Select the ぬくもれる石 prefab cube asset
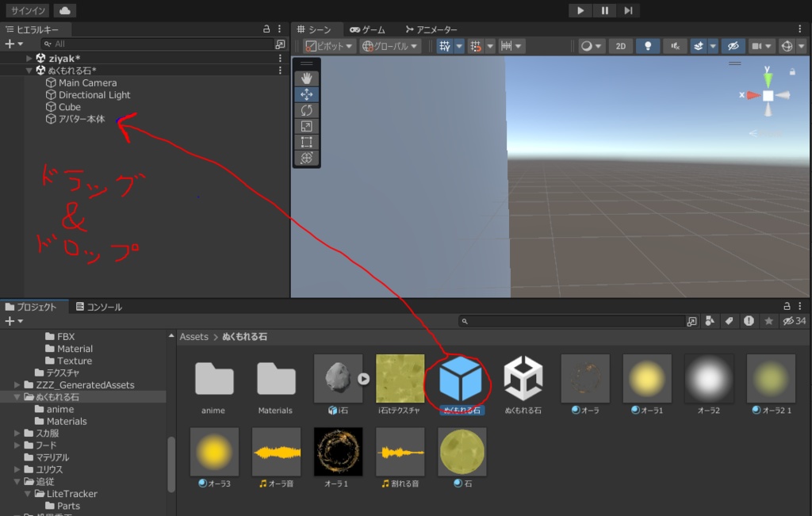Screen dimensions: 812x516 (461, 384)
